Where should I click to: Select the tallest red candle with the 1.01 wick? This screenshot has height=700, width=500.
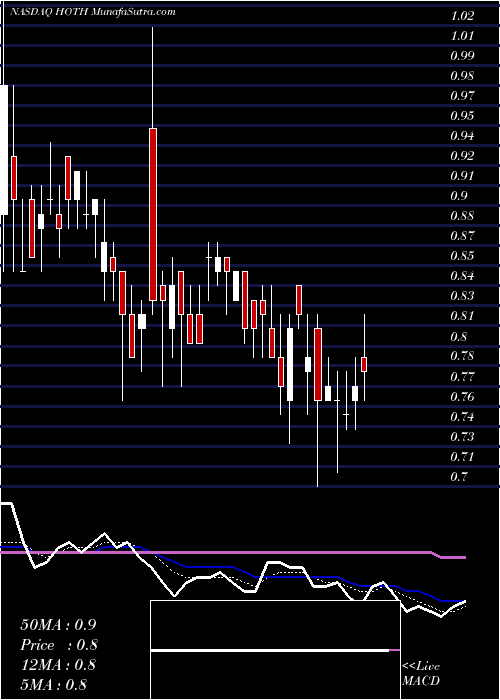click(153, 214)
